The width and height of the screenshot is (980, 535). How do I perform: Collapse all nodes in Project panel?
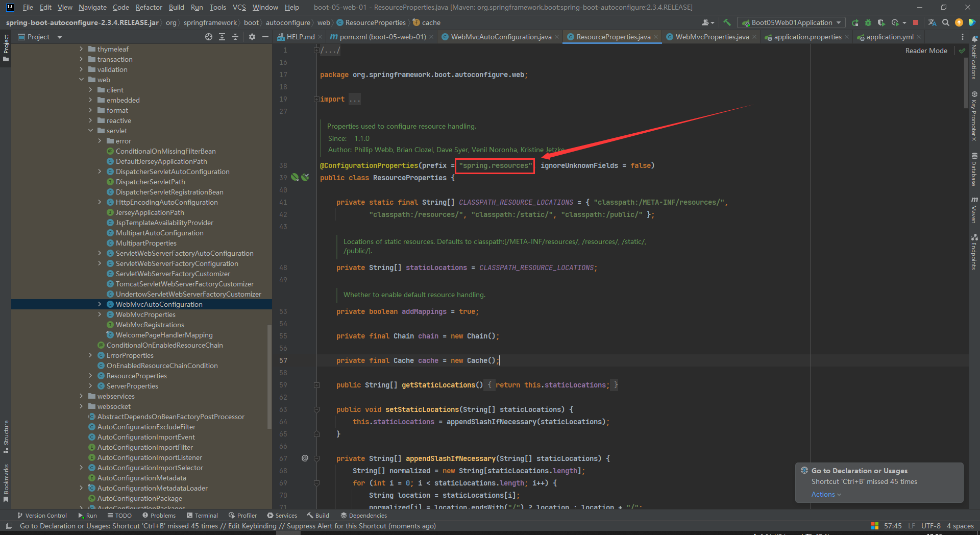click(235, 37)
